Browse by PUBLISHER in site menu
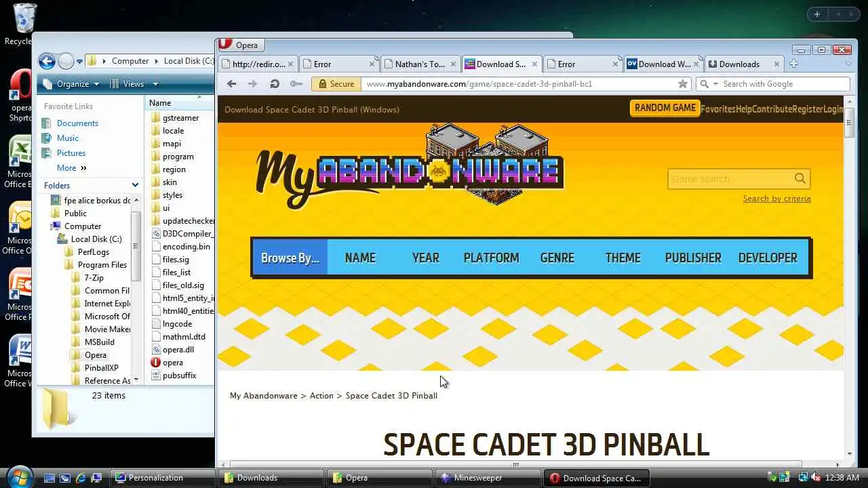The width and height of the screenshot is (868, 488). (693, 258)
